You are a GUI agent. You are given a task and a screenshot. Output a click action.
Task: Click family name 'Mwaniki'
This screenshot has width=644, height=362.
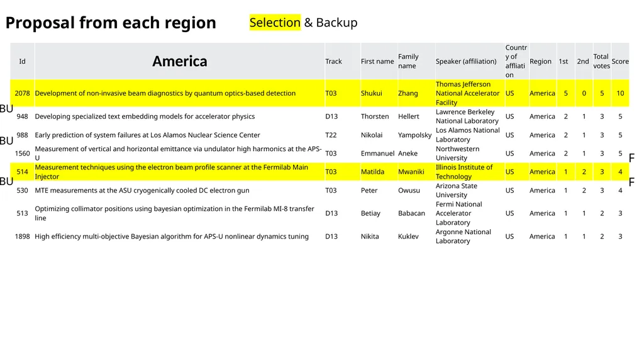(411, 172)
